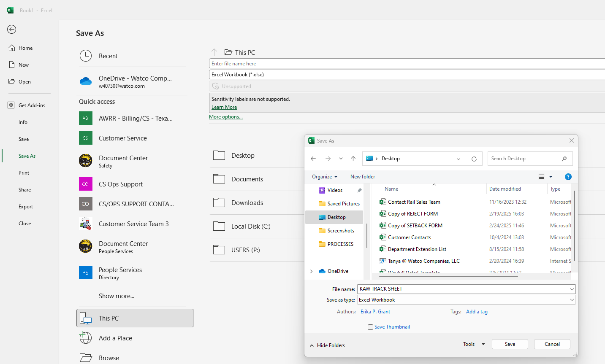This screenshot has height=364, width=605.
Task: Click the Refresh button in address bar
Action: [474, 159]
